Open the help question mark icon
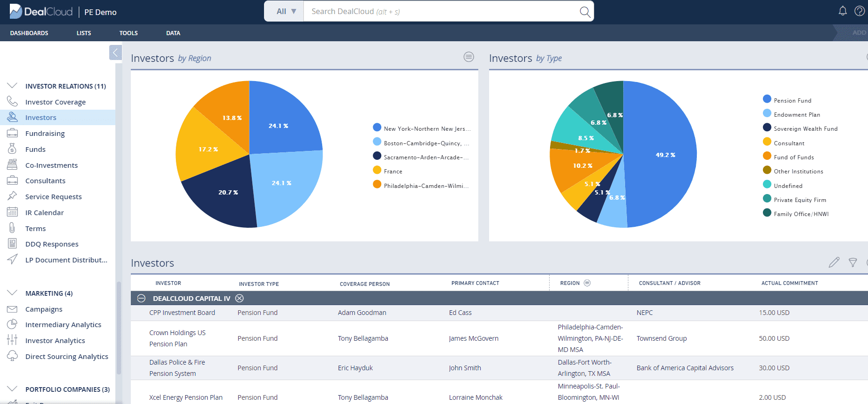Viewport: 868px width, 404px height. coord(860,11)
